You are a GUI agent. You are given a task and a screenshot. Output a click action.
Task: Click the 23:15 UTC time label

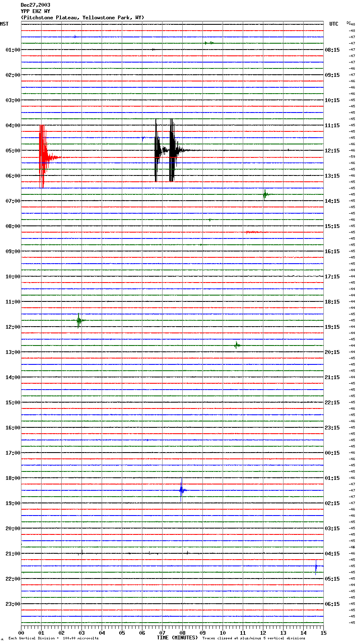[332, 428]
